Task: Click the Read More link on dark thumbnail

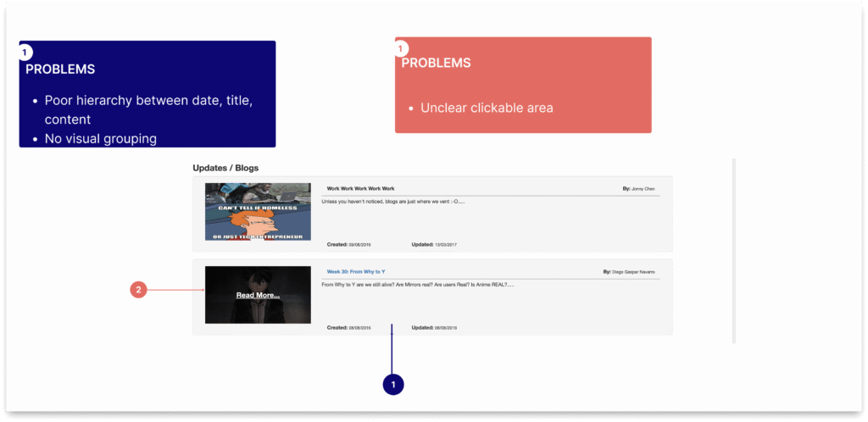Action: pyautogui.click(x=258, y=295)
